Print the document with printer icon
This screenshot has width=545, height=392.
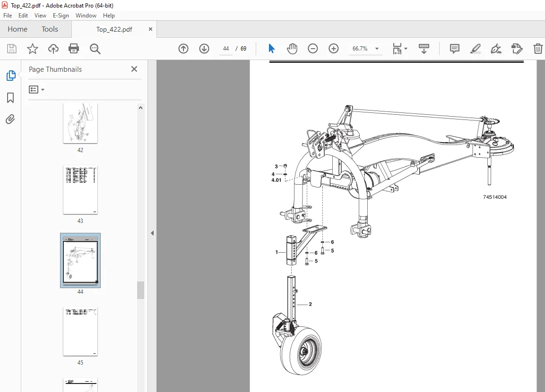tap(74, 49)
